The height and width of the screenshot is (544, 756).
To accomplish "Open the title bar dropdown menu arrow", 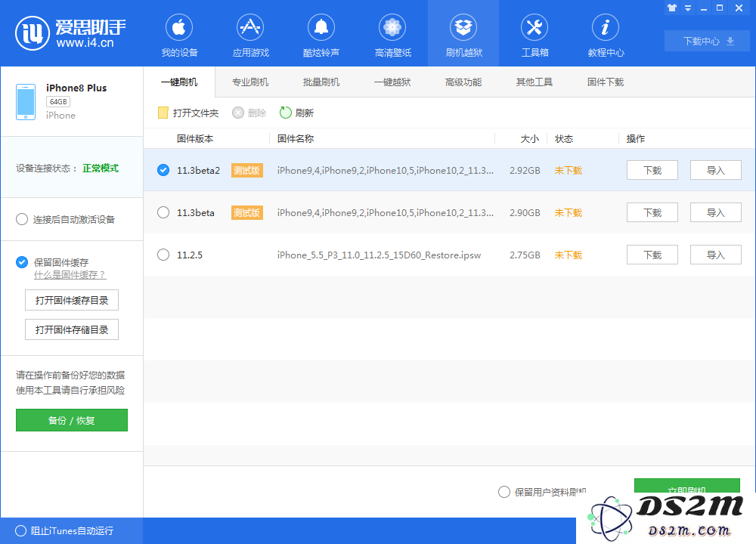I will tap(688, 8).
